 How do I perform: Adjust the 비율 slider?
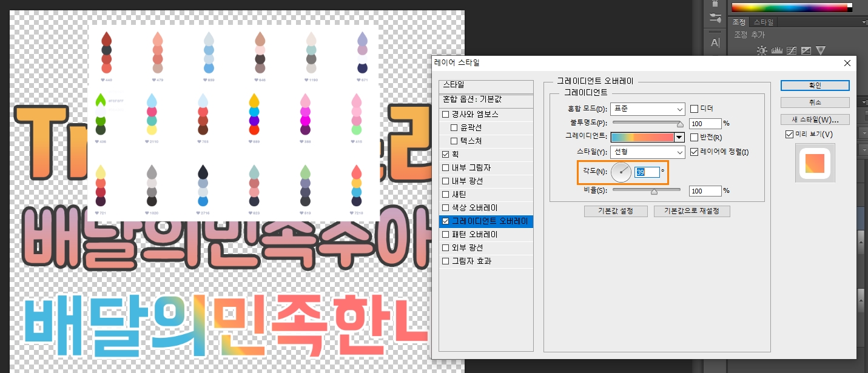(x=646, y=191)
